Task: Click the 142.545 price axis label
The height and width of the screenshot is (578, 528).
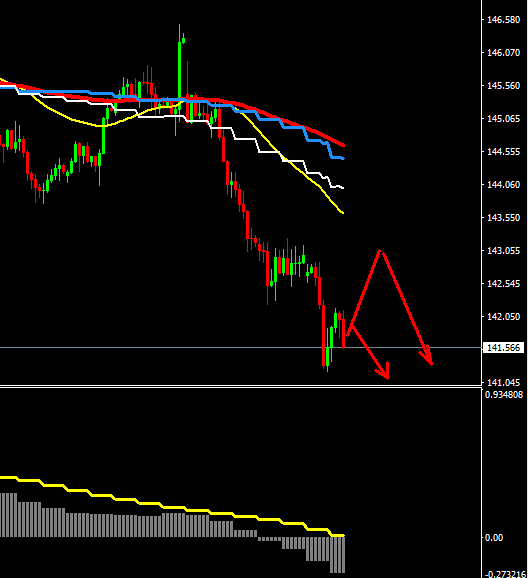Action: coord(503,283)
